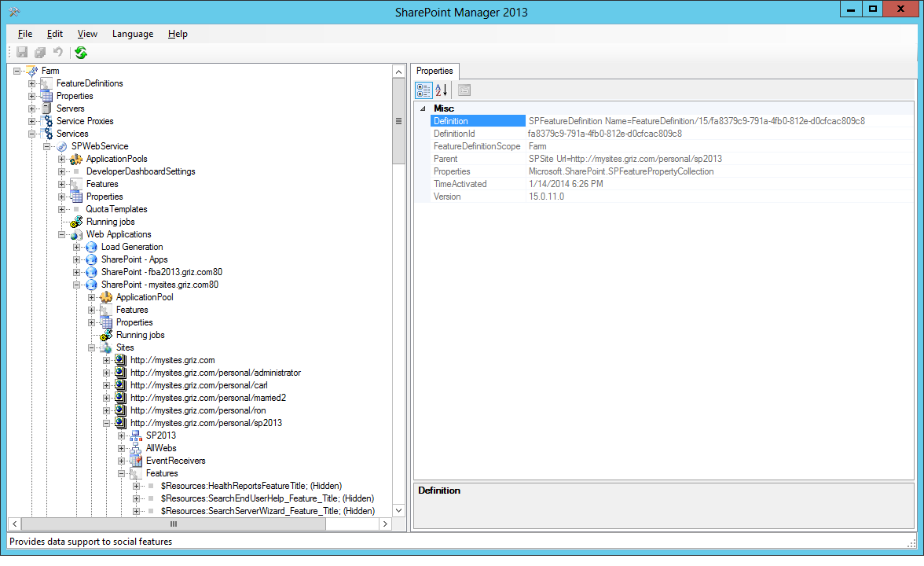Click the Refresh icon in the toolbar
The width and height of the screenshot is (924, 566).
[80, 52]
